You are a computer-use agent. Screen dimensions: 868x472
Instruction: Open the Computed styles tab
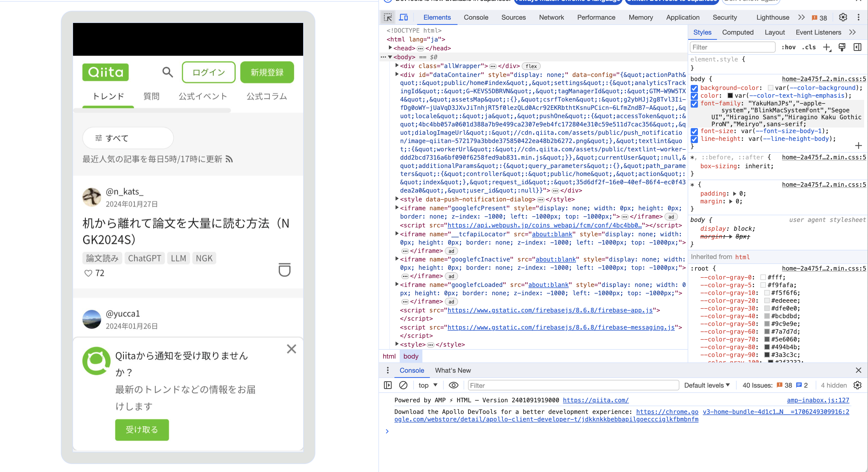coord(738,32)
